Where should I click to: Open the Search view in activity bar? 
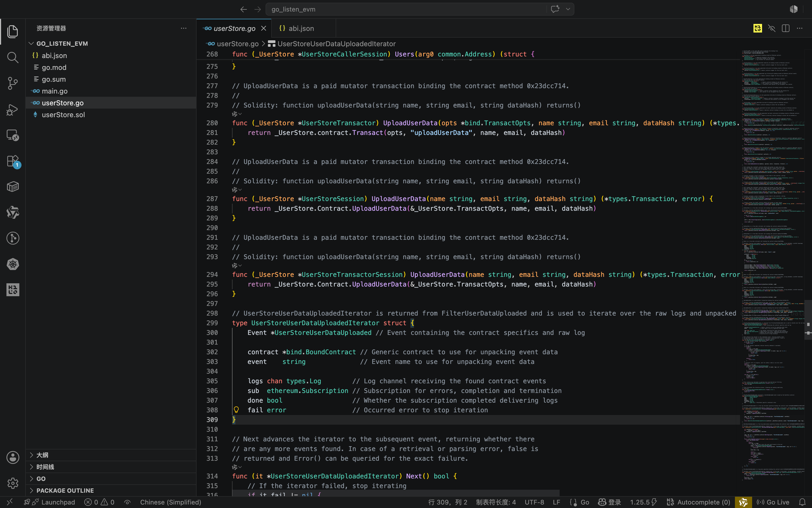coord(13,58)
